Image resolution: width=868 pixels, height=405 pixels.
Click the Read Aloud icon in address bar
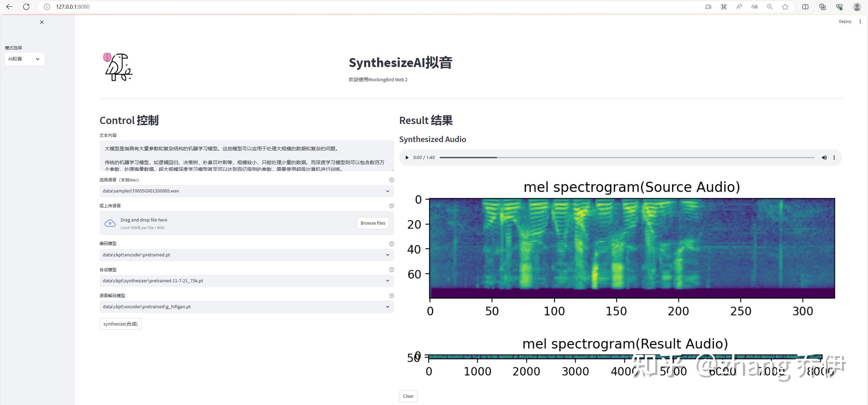(x=739, y=7)
